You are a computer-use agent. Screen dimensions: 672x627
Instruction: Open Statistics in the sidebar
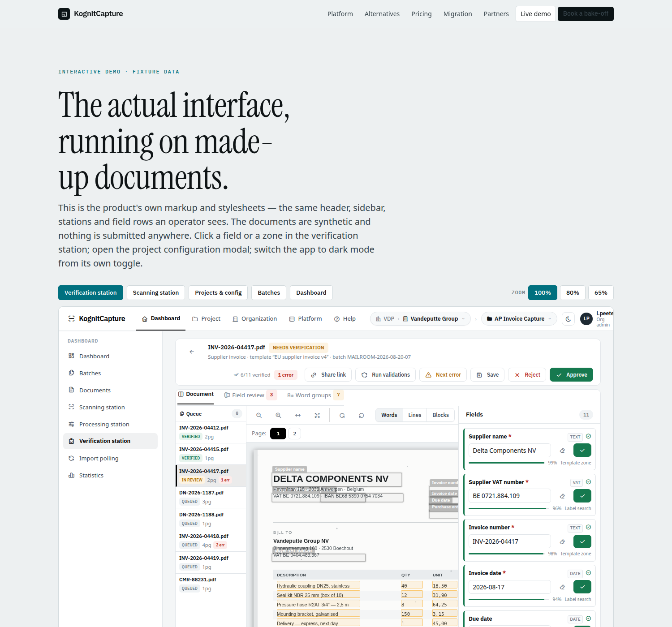(110, 476)
